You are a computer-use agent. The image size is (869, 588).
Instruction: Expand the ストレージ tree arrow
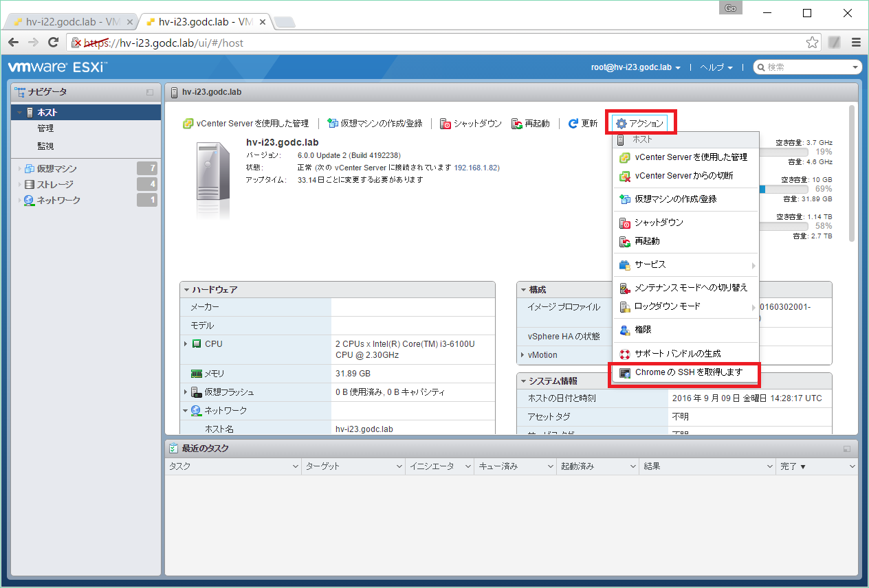(x=19, y=184)
